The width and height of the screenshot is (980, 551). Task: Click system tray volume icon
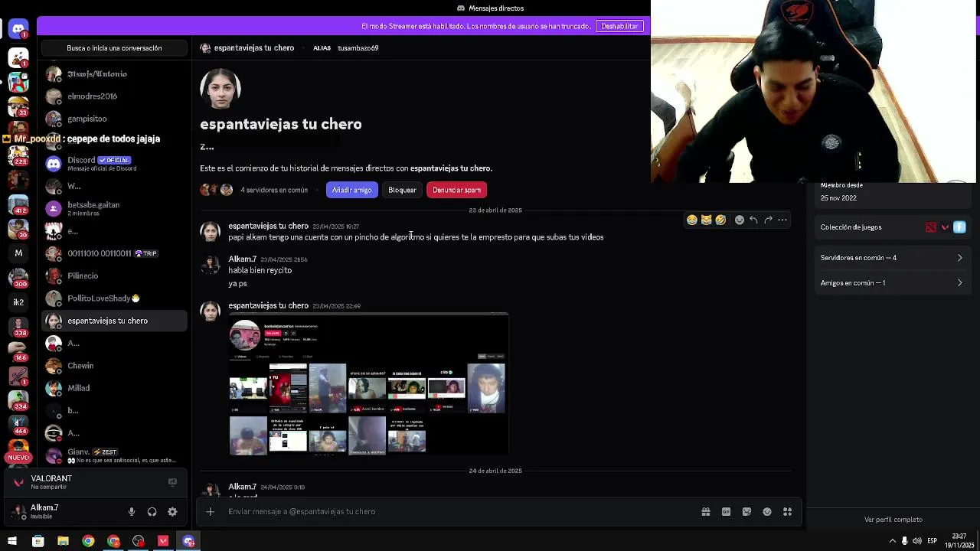click(x=917, y=541)
